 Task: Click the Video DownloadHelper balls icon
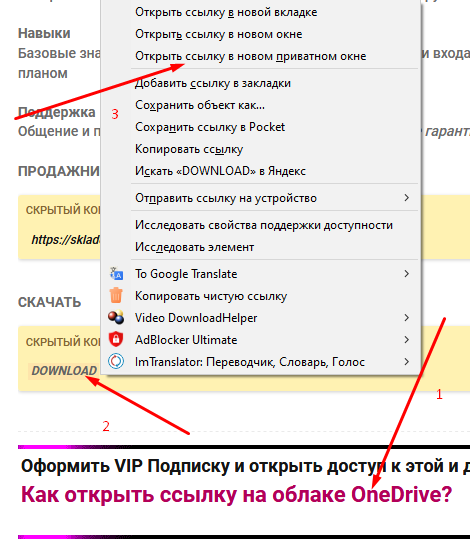click(116, 317)
